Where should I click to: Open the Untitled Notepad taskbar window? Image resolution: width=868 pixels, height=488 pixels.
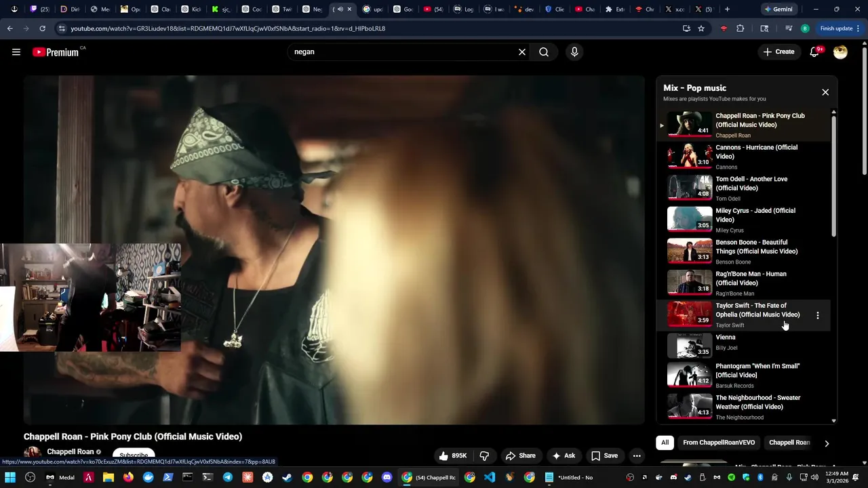pyautogui.click(x=568, y=477)
